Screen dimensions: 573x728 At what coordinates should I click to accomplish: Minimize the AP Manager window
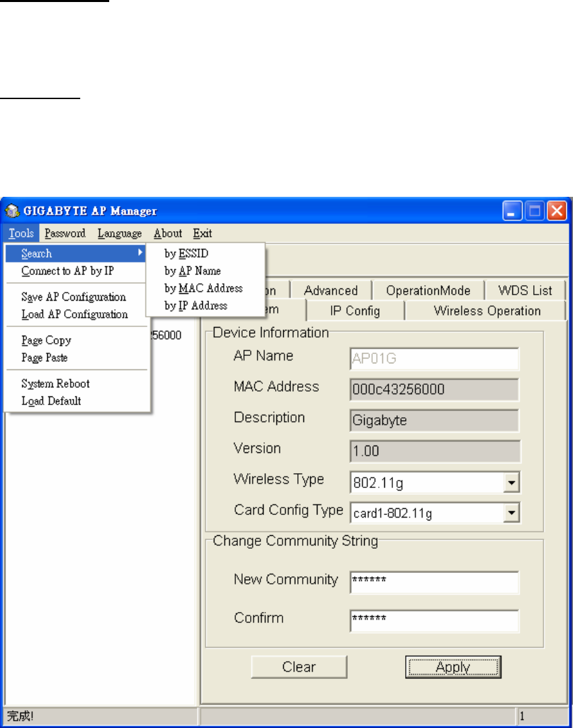pyautogui.click(x=512, y=211)
